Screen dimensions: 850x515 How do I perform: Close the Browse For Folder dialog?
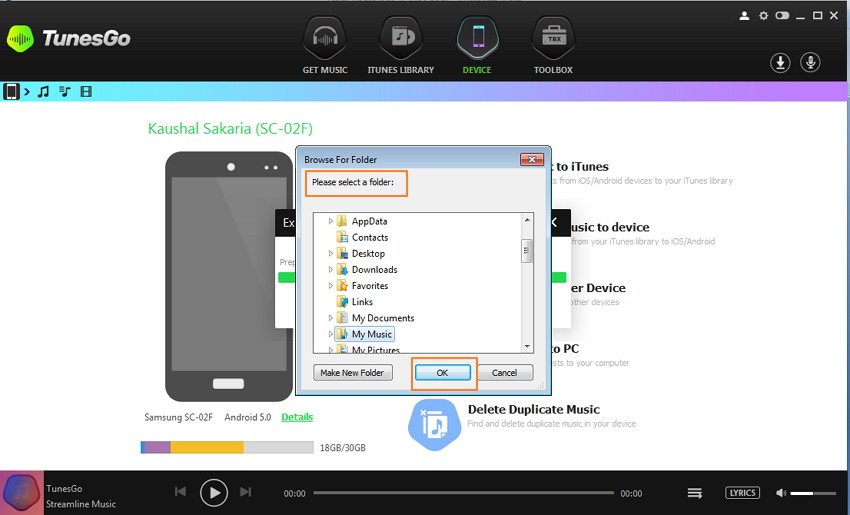coord(532,159)
